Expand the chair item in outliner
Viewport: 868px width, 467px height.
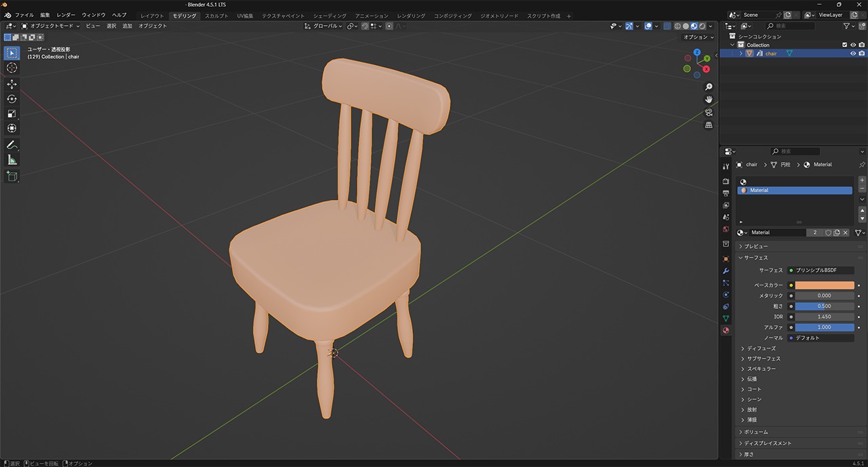pos(741,54)
